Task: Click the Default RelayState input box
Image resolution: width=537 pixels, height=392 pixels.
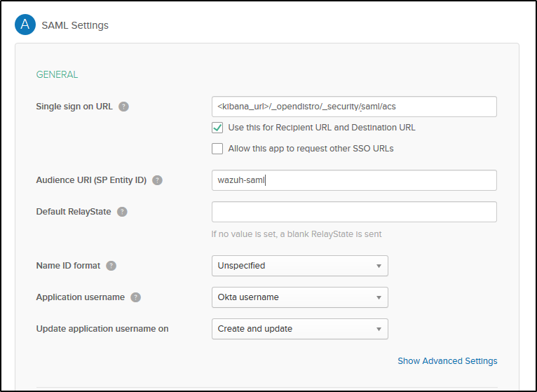Action: pos(354,212)
